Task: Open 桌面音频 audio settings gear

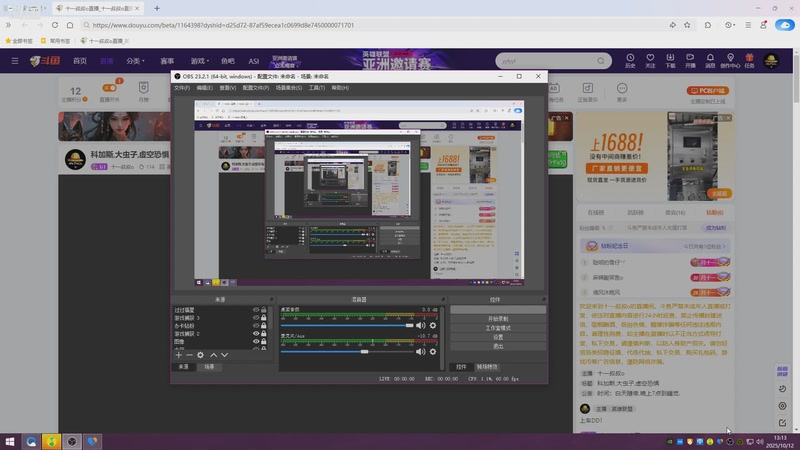Action: click(x=433, y=326)
